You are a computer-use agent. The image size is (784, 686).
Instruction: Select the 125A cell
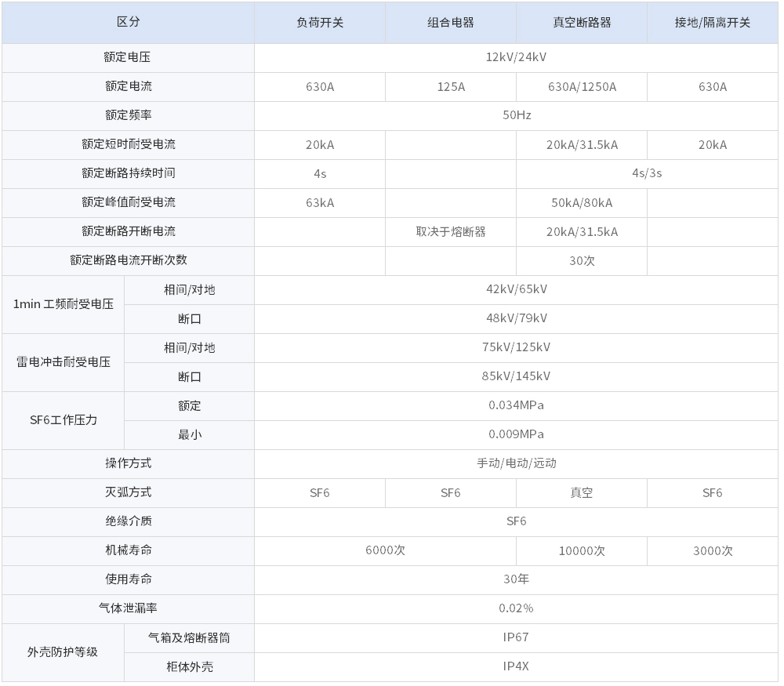(x=451, y=87)
